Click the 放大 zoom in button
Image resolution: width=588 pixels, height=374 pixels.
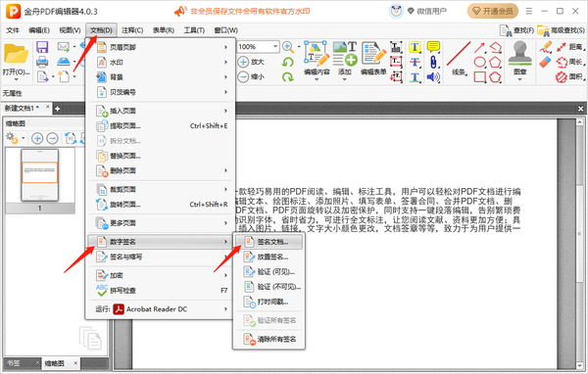click(252, 62)
